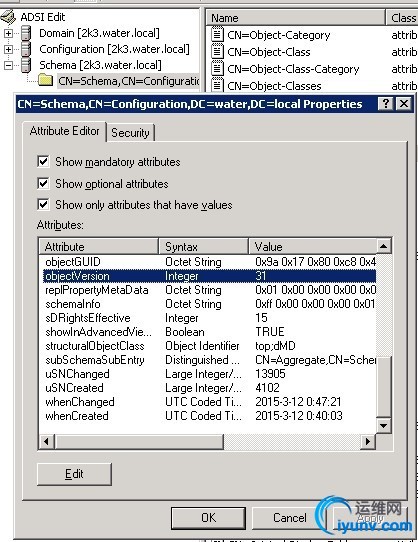Select the schemaInfo attribute row
Image resolution: width=418 pixels, height=542 pixels.
[x=209, y=304]
